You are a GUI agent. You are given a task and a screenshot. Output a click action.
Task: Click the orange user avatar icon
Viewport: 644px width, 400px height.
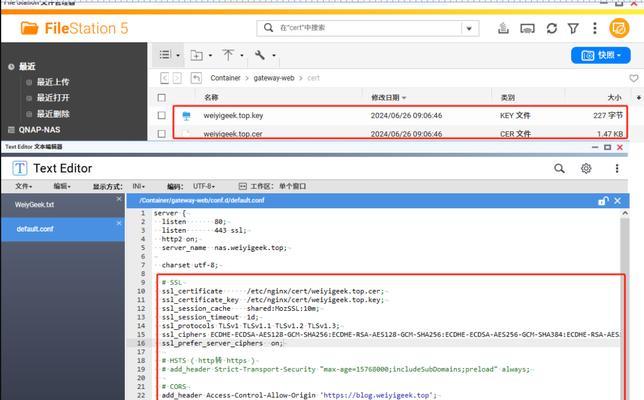coord(619,28)
